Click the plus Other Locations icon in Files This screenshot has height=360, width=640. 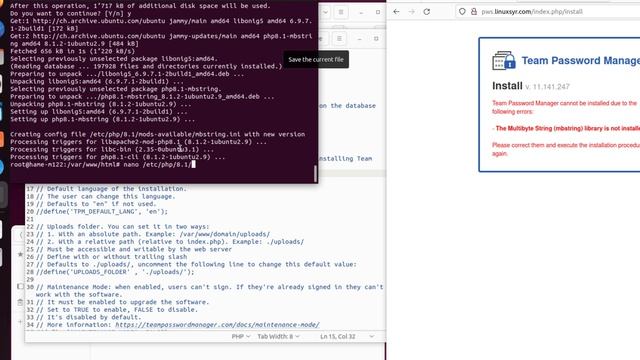pyautogui.click(x=20, y=322)
